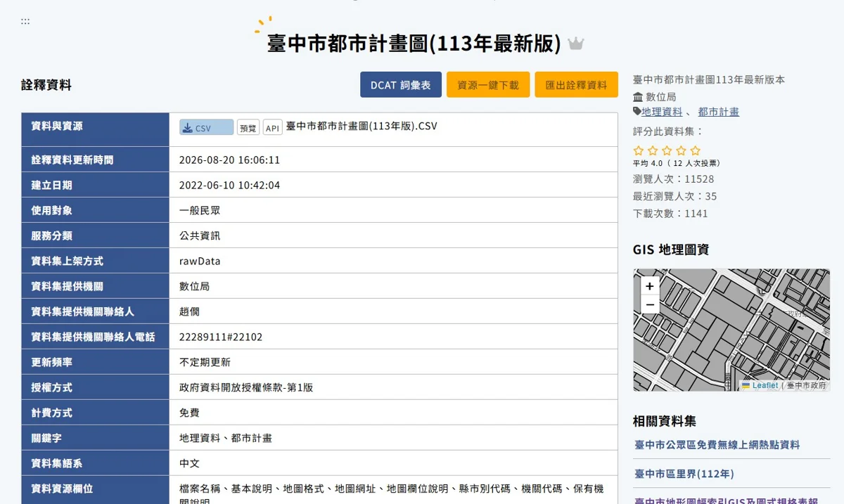Click the 資料與資源 row header
844x504 pixels.
[x=95, y=129]
